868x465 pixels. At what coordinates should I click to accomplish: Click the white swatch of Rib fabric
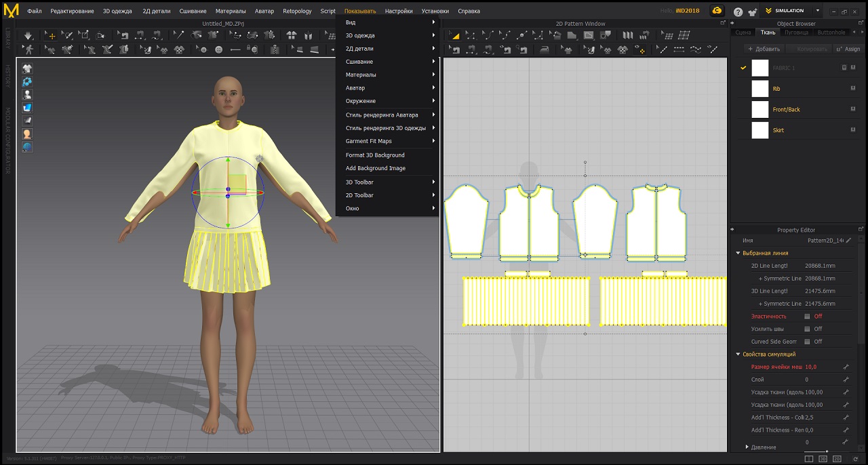[760, 89]
